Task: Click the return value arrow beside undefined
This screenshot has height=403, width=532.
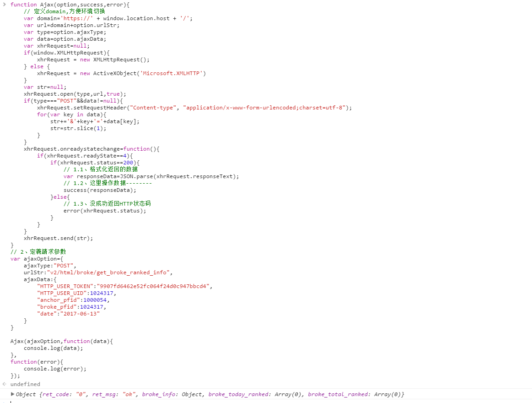Action: (x=5, y=384)
